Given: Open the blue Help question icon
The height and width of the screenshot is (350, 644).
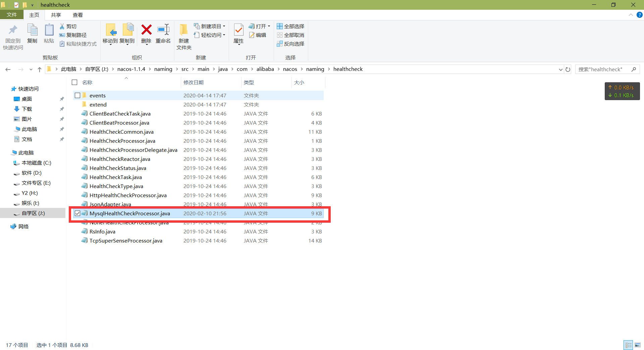Looking at the screenshot, I should pyautogui.click(x=640, y=15).
